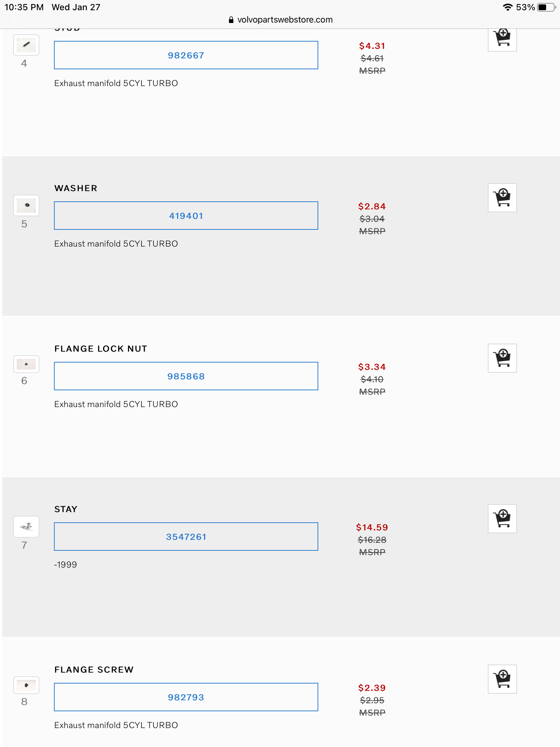View flange screw thumbnail, item 8
The width and height of the screenshot is (560, 747).
26,685
